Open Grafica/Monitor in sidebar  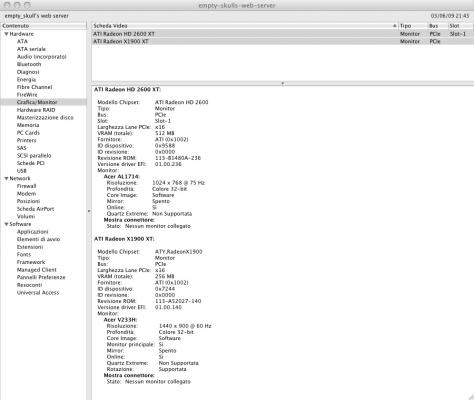tap(37, 102)
